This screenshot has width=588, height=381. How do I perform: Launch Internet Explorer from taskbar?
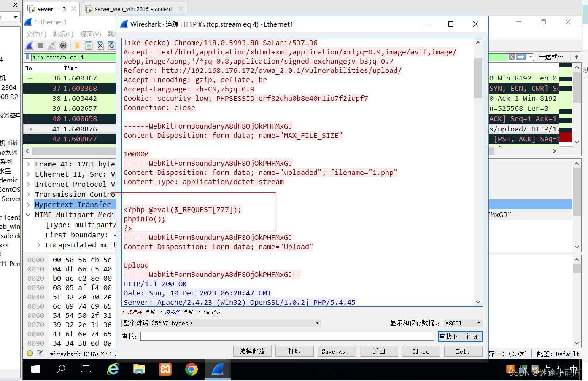point(113,369)
